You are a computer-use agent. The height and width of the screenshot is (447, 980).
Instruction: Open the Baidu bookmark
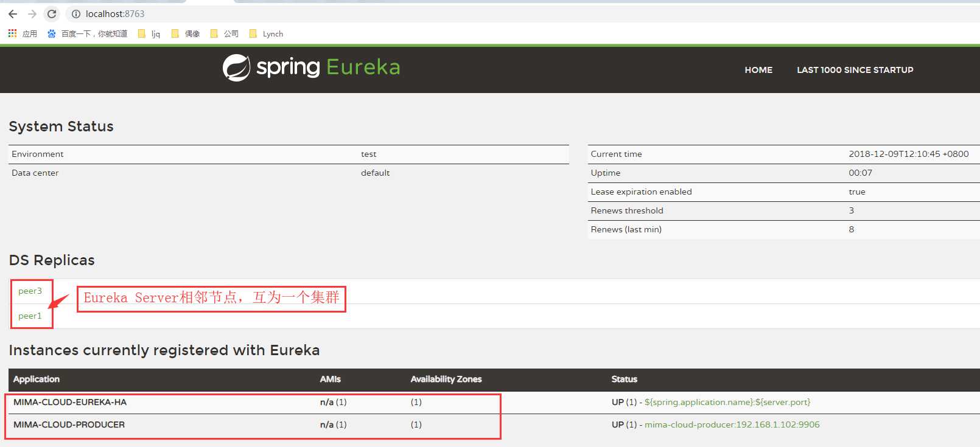(x=88, y=33)
